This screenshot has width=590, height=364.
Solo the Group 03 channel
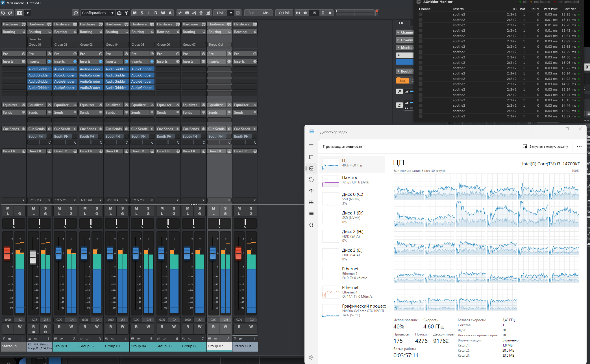tap(123, 208)
